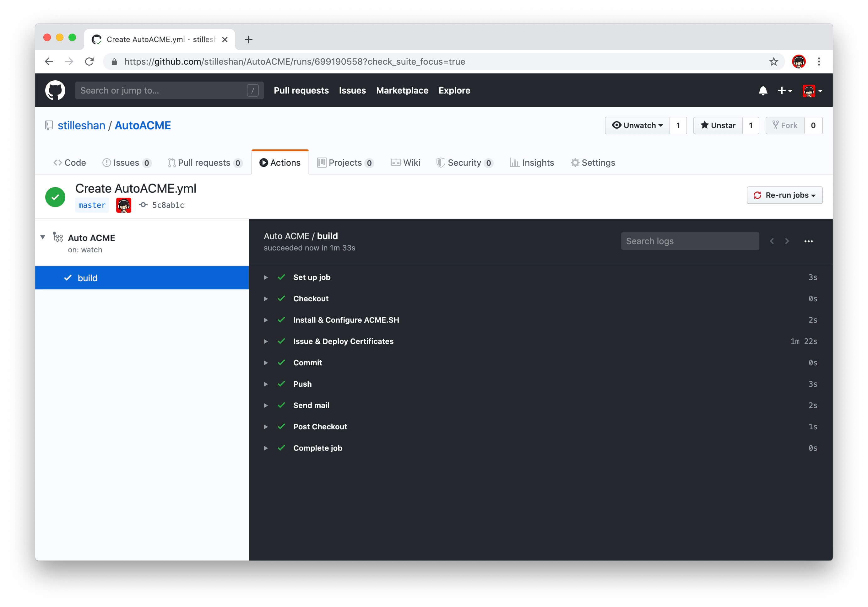
Task: Open the log options ellipsis menu
Action: 808,241
